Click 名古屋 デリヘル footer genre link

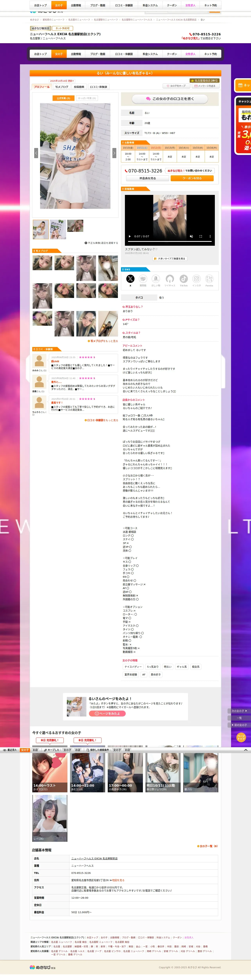[x=59, y=951]
